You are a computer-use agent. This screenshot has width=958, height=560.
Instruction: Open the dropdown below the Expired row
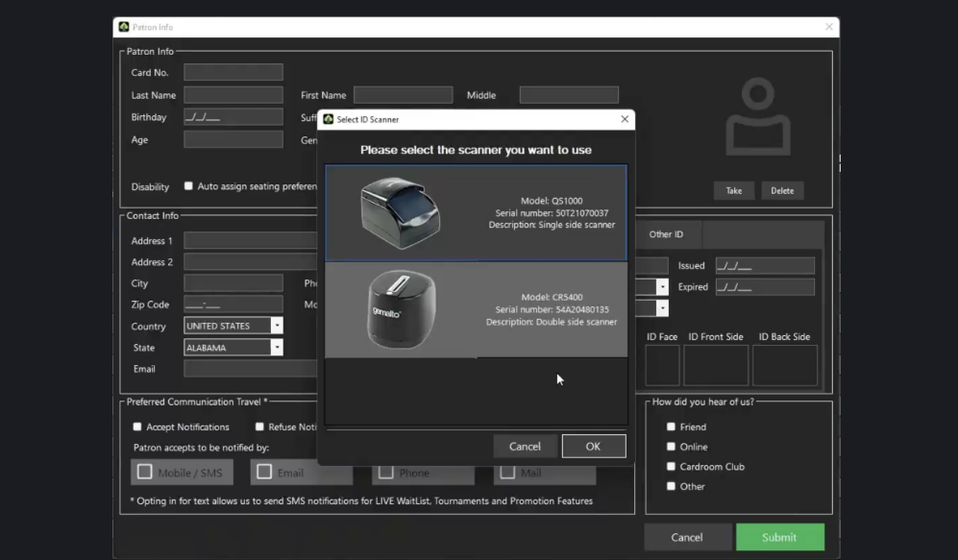point(662,308)
